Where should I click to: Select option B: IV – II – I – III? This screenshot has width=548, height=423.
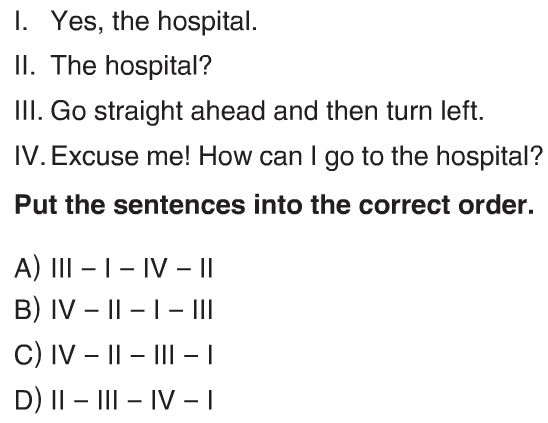[113, 309]
